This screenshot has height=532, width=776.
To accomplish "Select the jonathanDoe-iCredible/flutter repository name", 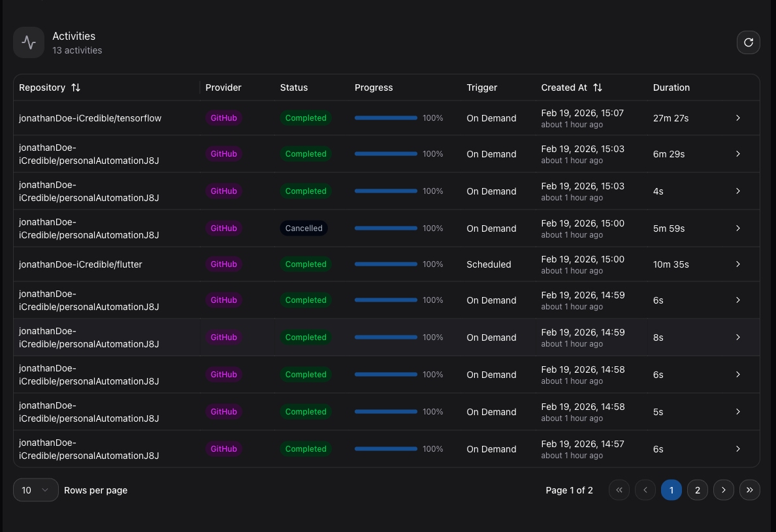I will 82,264.
